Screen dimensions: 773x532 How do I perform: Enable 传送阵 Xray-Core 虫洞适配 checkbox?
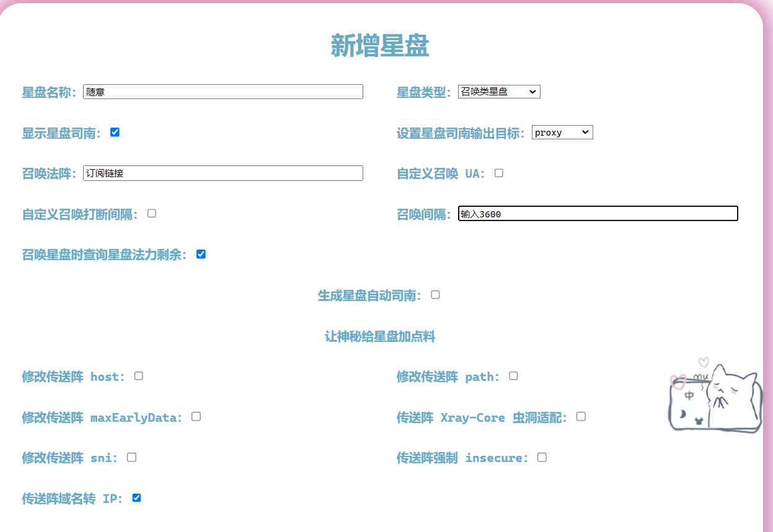pos(581,416)
